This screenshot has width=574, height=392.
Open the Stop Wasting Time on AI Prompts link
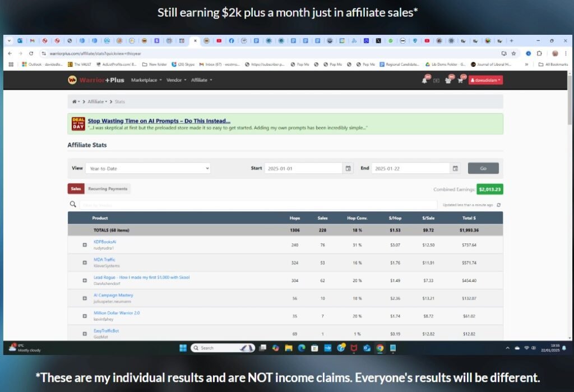(x=159, y=121)
